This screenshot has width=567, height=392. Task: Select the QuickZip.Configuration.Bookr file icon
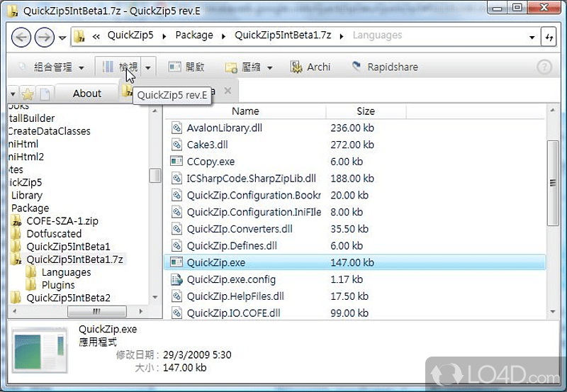176,195
